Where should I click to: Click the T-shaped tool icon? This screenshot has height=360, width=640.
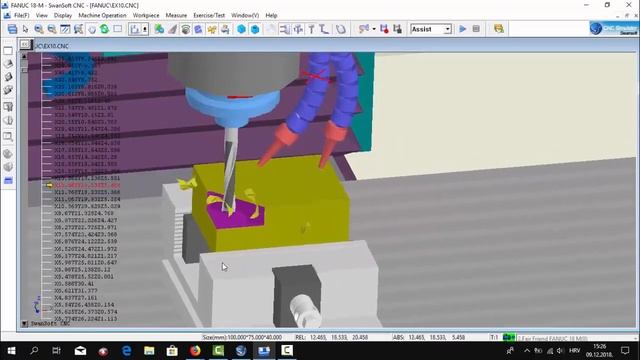coord(311,29)
